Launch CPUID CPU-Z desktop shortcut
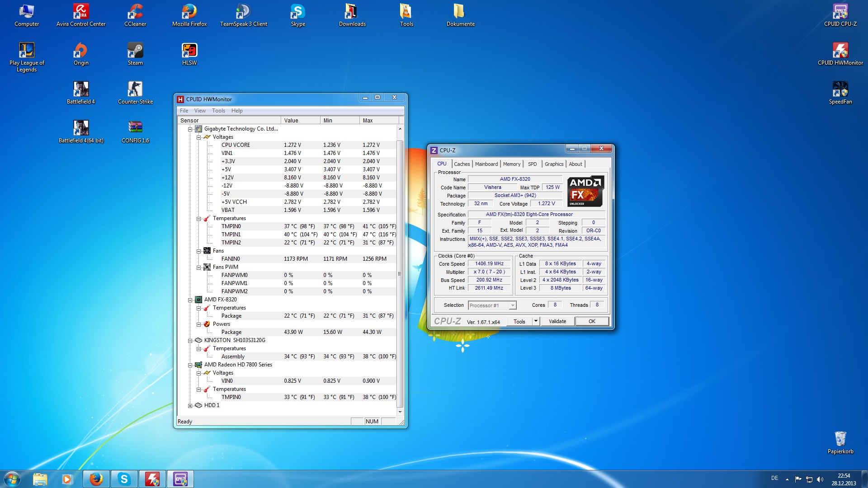The height and width of the screenshot is (488, 868). click(x=840, y=15)
